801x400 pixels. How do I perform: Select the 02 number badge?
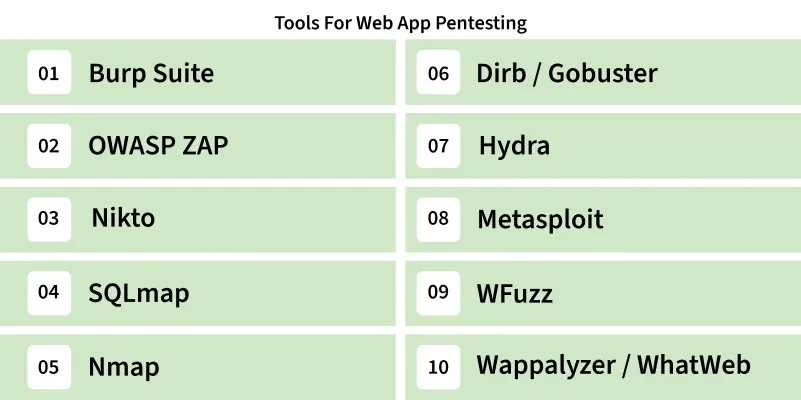click(x=49, y=146)
